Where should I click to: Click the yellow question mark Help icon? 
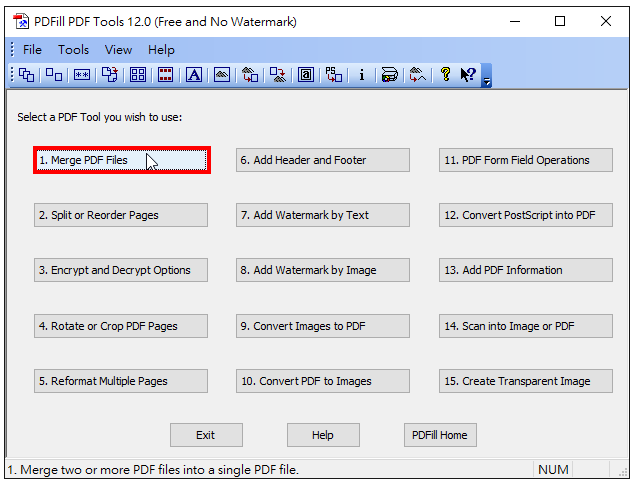pyautogui.click(x=445, y=75)
